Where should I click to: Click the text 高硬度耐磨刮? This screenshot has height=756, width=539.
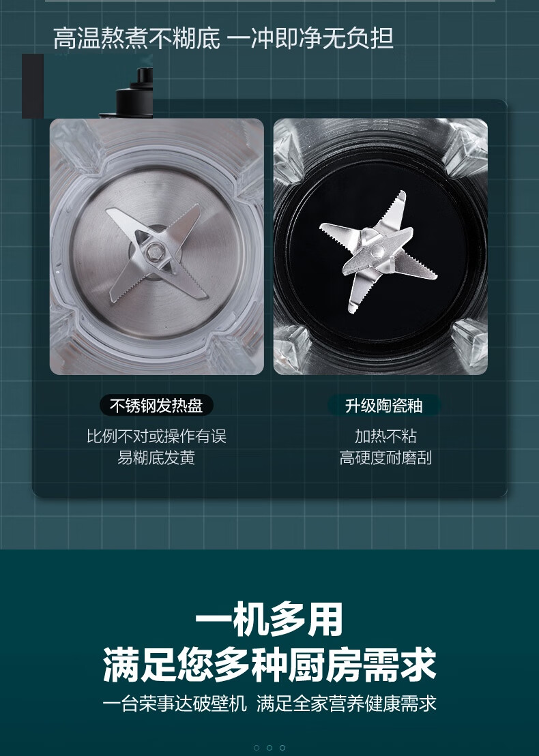click(x=385, y=457)
